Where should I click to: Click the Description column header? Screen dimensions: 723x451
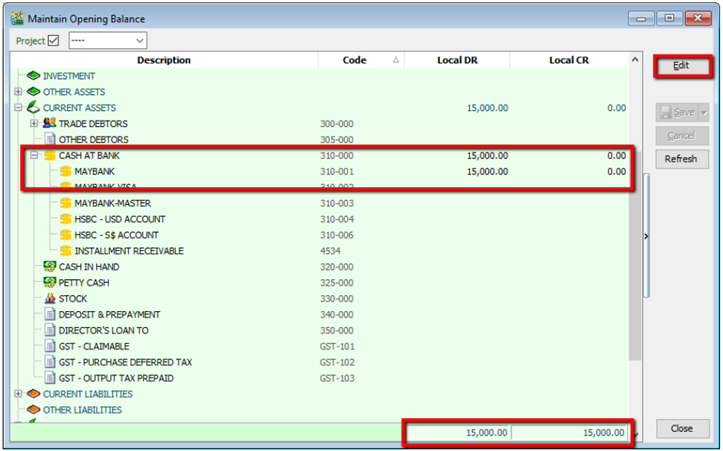(x=164, y=60)
